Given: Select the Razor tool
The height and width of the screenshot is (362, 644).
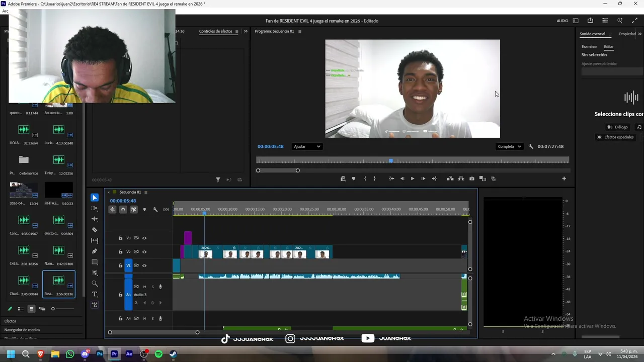Looking at the screenshot, I should pyautogui.click(x=95, y=230).
